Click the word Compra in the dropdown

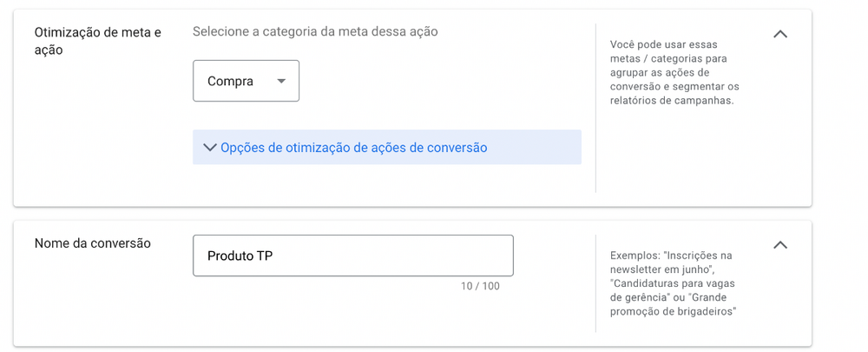(x=230, y=82)
